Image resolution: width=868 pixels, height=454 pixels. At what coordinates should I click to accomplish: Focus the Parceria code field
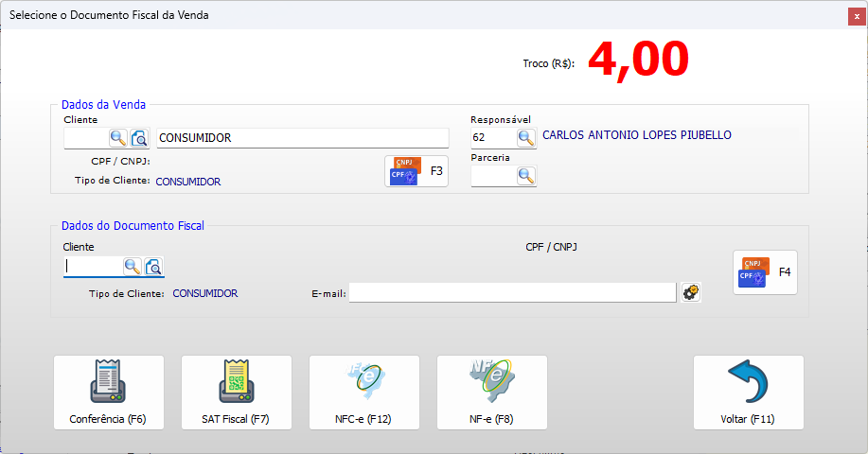click(494, 177)
